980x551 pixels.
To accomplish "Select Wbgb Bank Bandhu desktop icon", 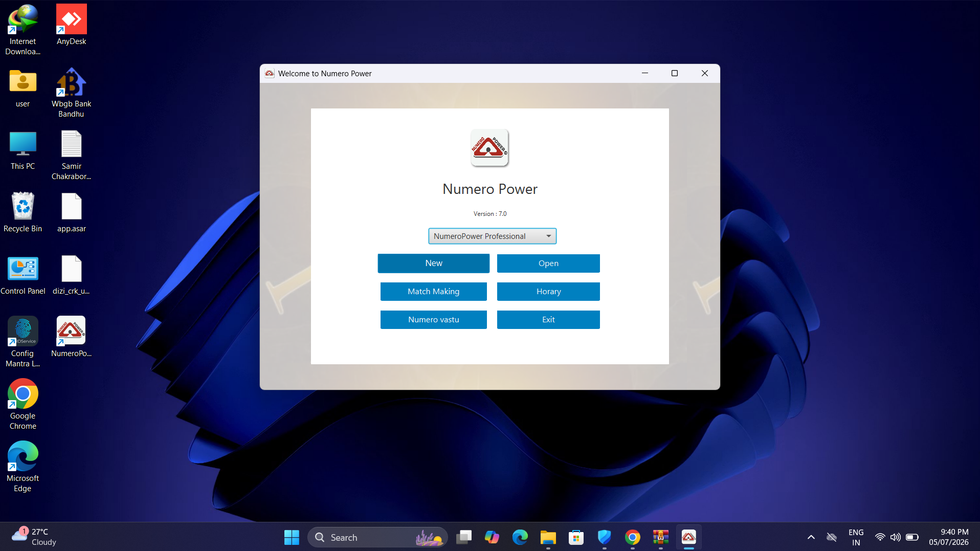I will coord(71,93).
